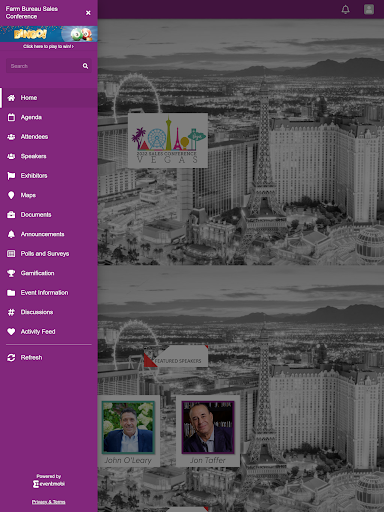Screen dimensions: 384x512
Task: Click the Exhibitors flag icon
Action: coord(11,176)
